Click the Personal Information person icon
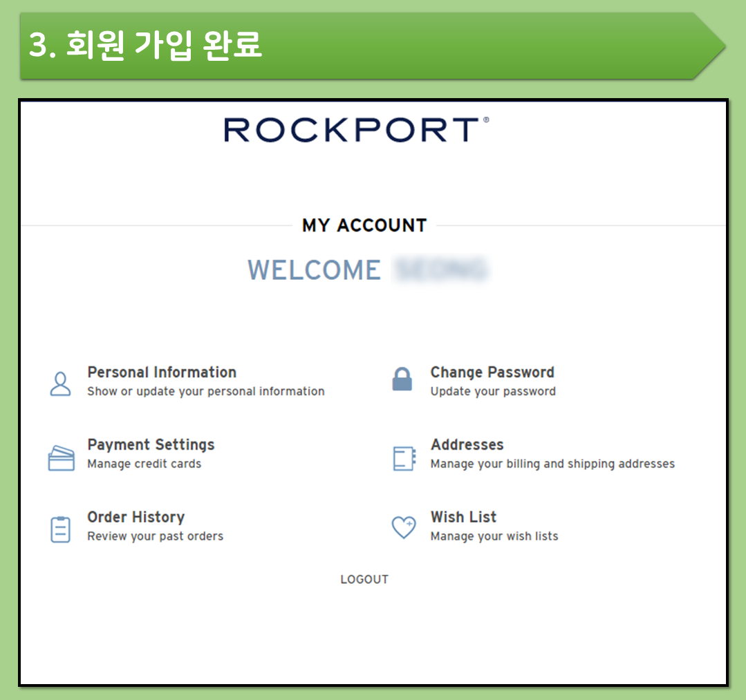The image size is (746, 700). pos(60,384)
